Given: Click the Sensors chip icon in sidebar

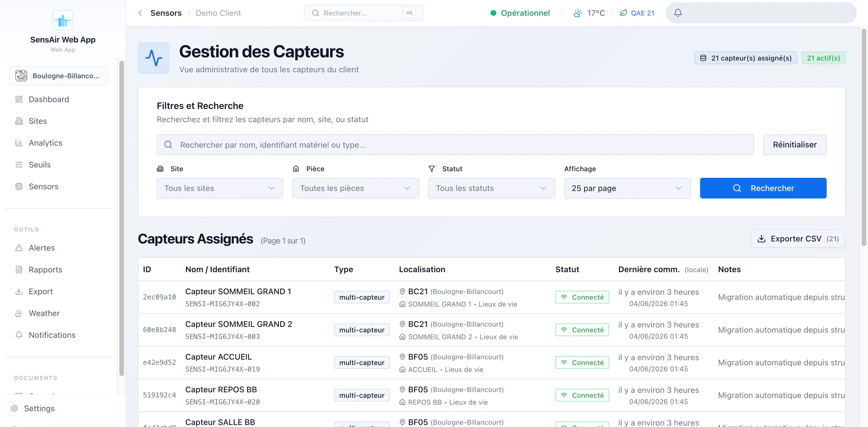Looking at the screenshot, I should coord(19,186).
